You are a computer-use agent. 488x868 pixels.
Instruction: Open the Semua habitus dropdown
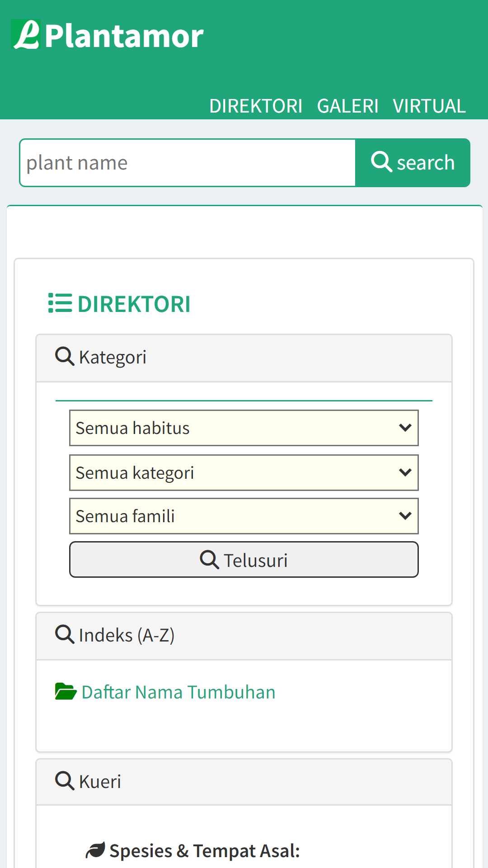[244, 428]
